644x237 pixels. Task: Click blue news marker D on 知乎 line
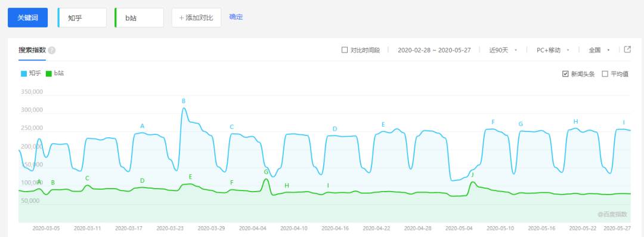[x=335, y=129]
